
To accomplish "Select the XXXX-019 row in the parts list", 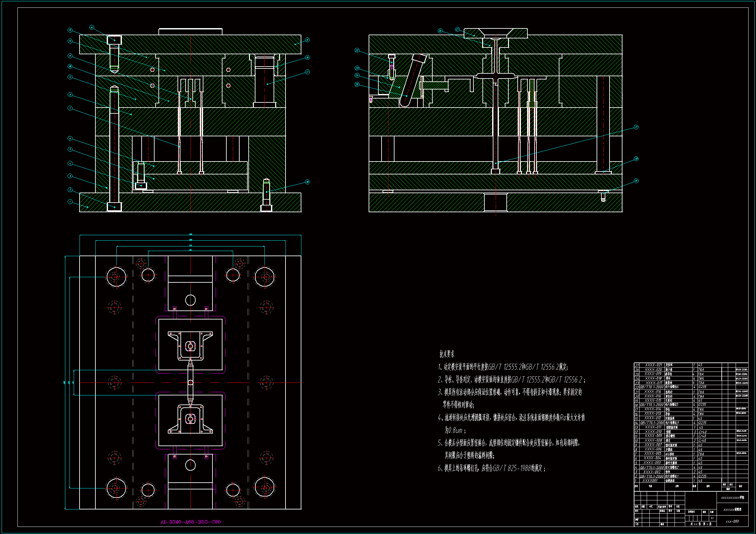I will point(653,374).
